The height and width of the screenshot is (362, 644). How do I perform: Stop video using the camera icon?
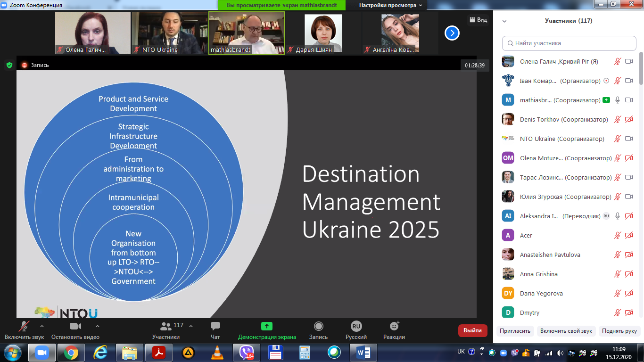point(75,326)
